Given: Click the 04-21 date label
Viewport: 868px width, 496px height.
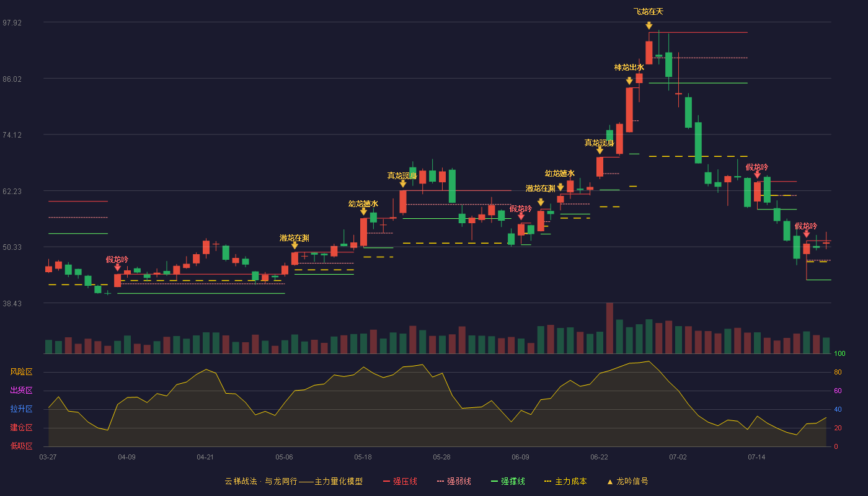Looking at the screenshot, I should pyautogui.click(x=205, y=457).
